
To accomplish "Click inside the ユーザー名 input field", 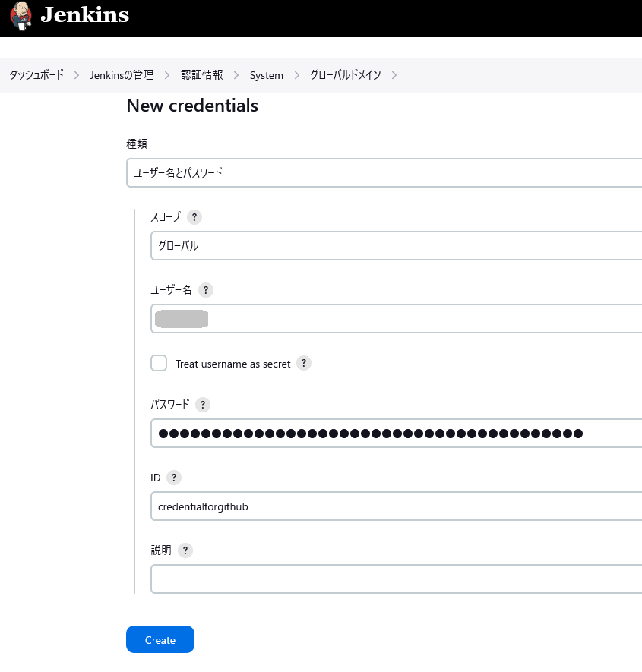I will pos(380,319).
